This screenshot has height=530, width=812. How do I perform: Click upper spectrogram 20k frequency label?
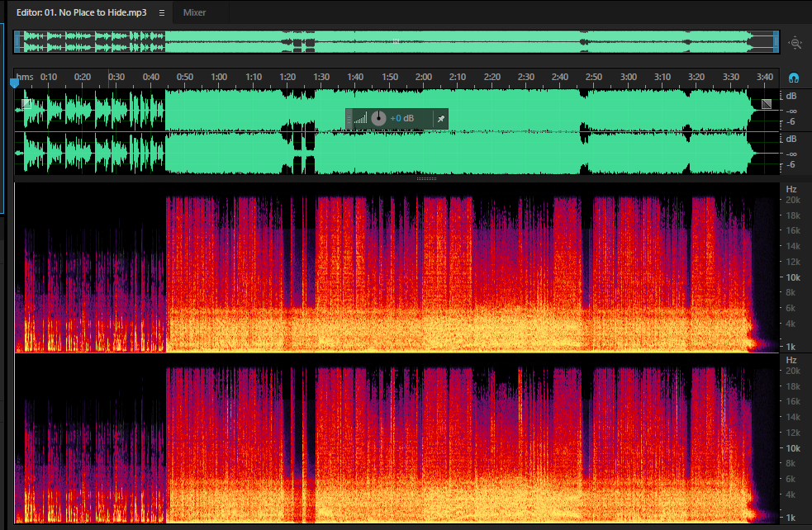tap(793, 200)
